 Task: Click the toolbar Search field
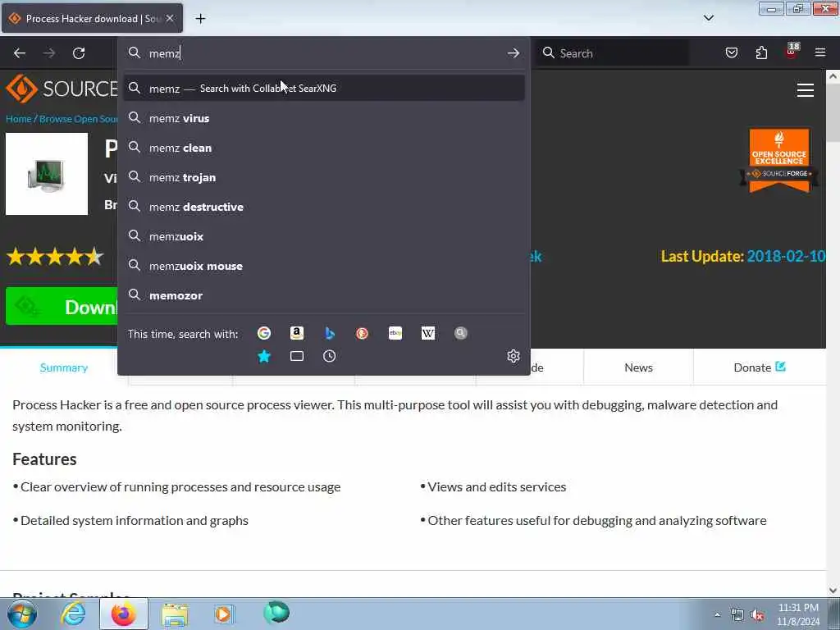(612, 53)
